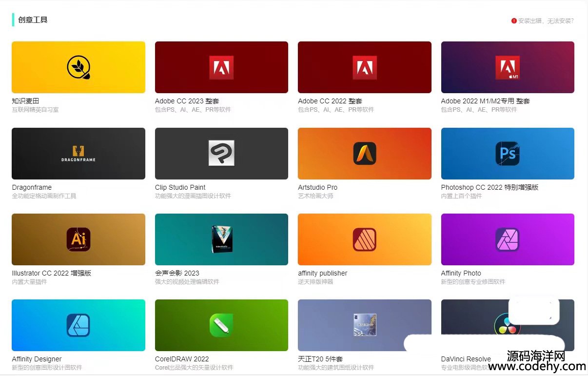Click the Dragonframe title text
Screen dimensions: 588x376
pyautogui.click(x=32, y=187)
